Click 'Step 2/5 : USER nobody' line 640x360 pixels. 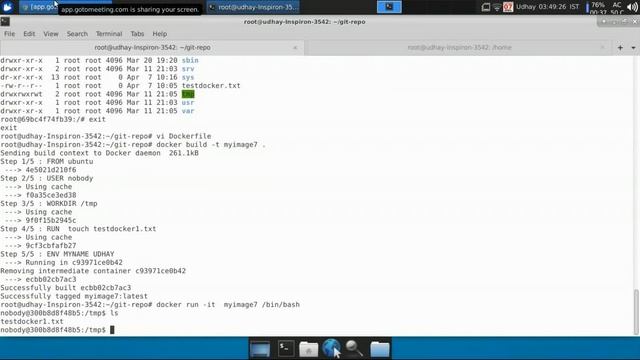47,178
